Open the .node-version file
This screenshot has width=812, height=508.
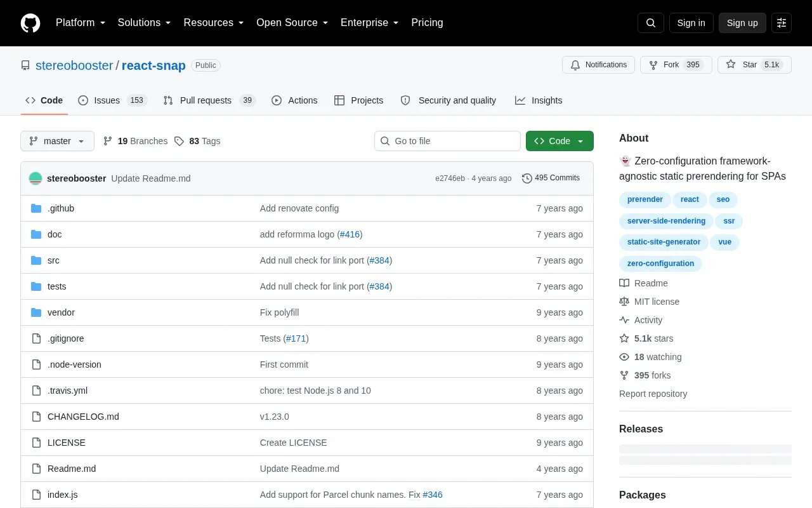click(x=74, y=364)
